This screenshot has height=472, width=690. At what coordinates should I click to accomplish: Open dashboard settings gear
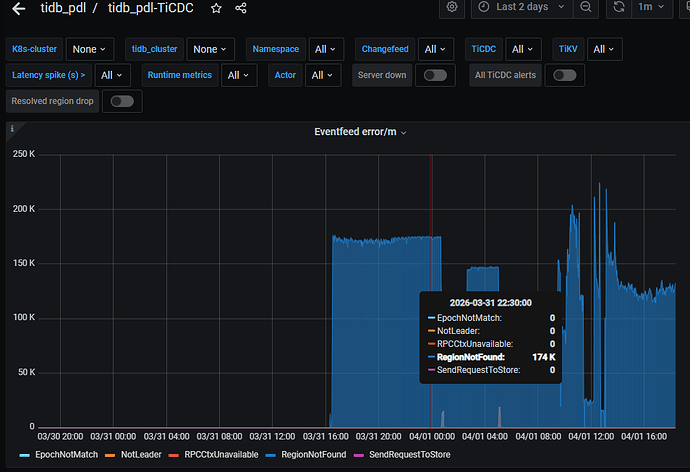coord(452,7)
